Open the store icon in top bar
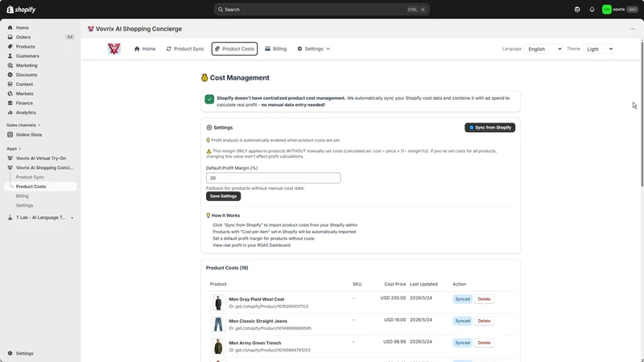 tap(577, 10)
